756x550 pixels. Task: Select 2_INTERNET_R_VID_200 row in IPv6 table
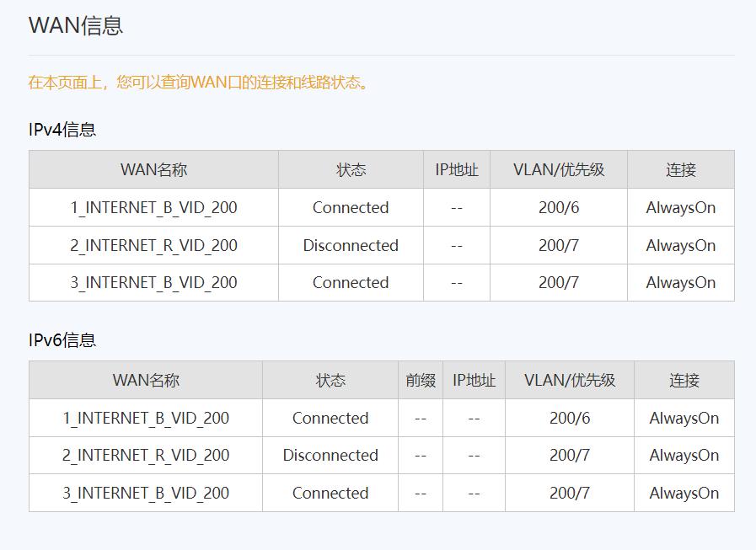click(x=146, y=455)
